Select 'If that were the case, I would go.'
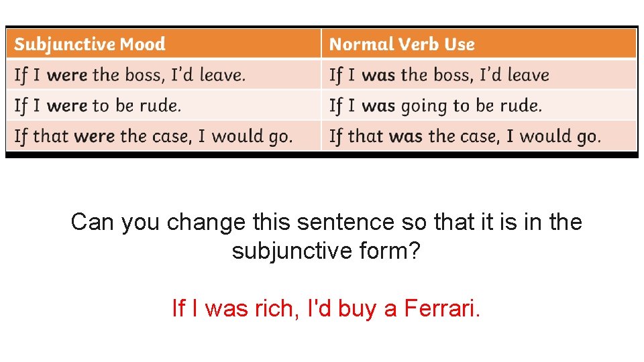Viewport: 644px width, 362px height. click(164, 136)
